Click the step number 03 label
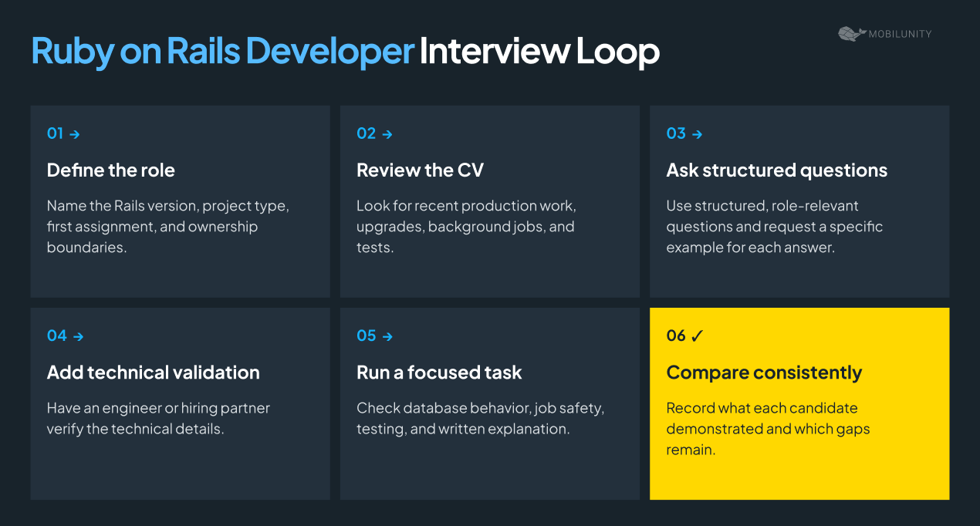 click(x=676, y=134)
